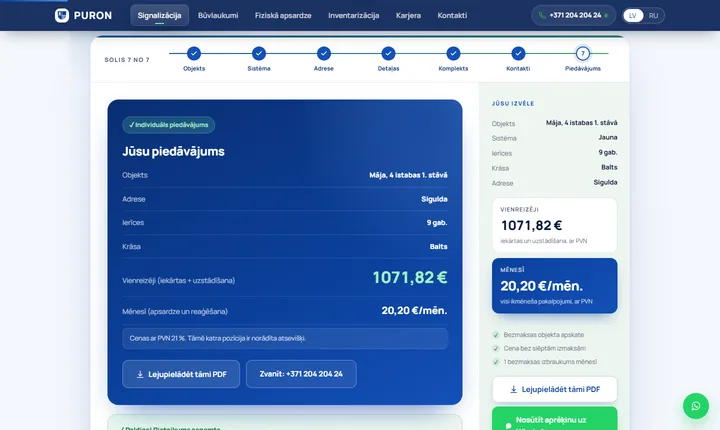Click the Mēnesī price box in sidebar
The image size is (720, 430).
[x=555, y=286]
